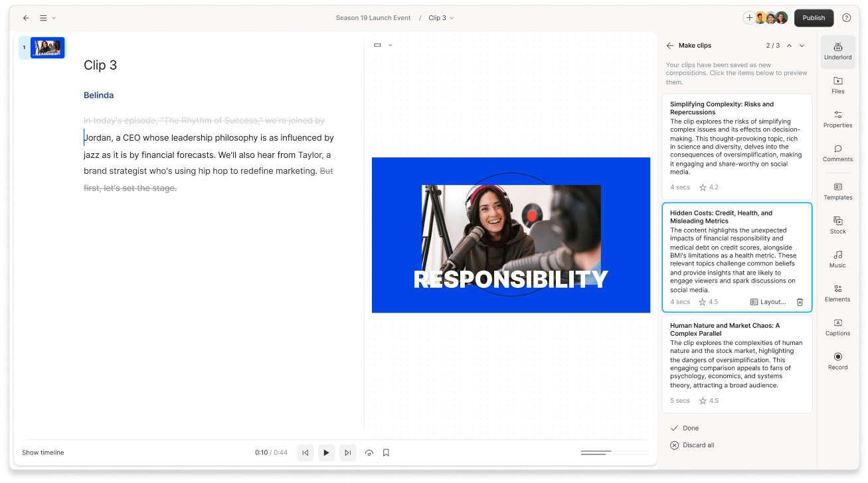Open the Season 19 Launch Event project
This screenshot has width=868, height=483.
(x=373, y=18)
